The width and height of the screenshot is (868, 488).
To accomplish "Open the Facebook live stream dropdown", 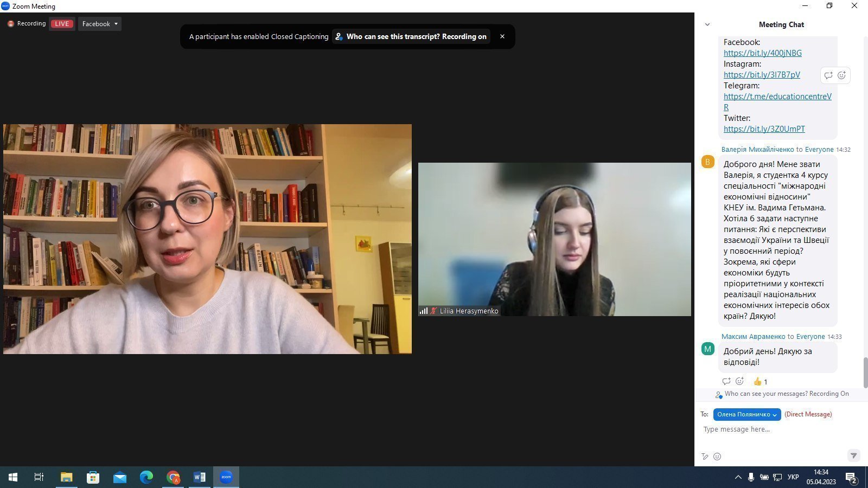I will coord(100,24).
